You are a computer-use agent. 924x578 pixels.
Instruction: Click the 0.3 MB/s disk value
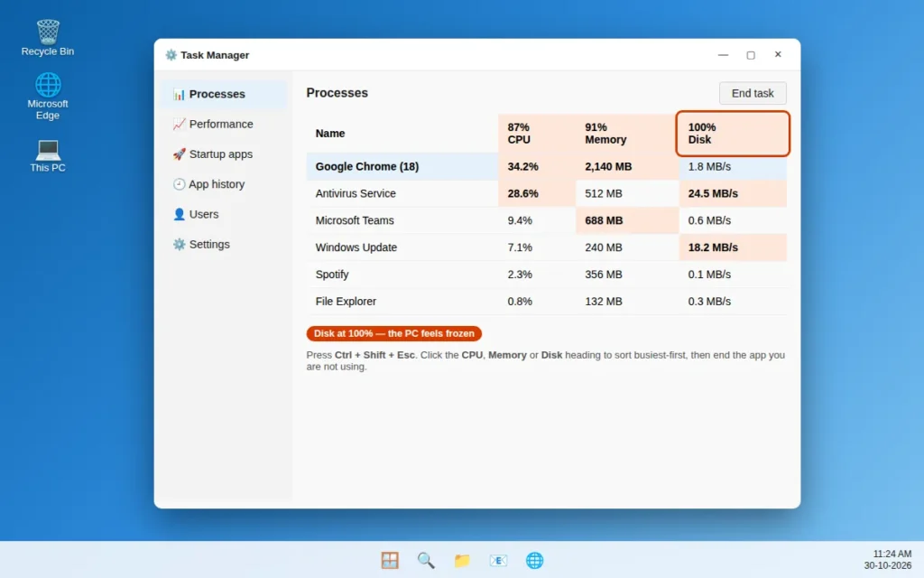[709, 302]
